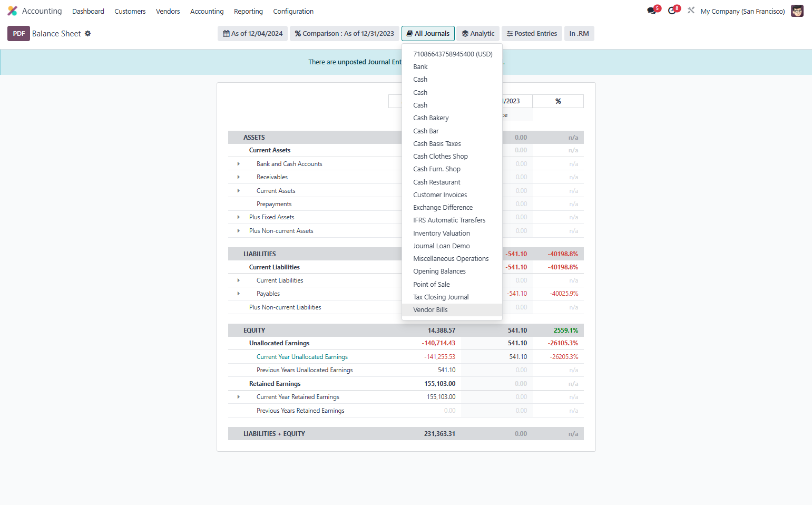812x505 pixels.
Task: Expand the Plus Fixed Assets row
Action: click(238, 217)
